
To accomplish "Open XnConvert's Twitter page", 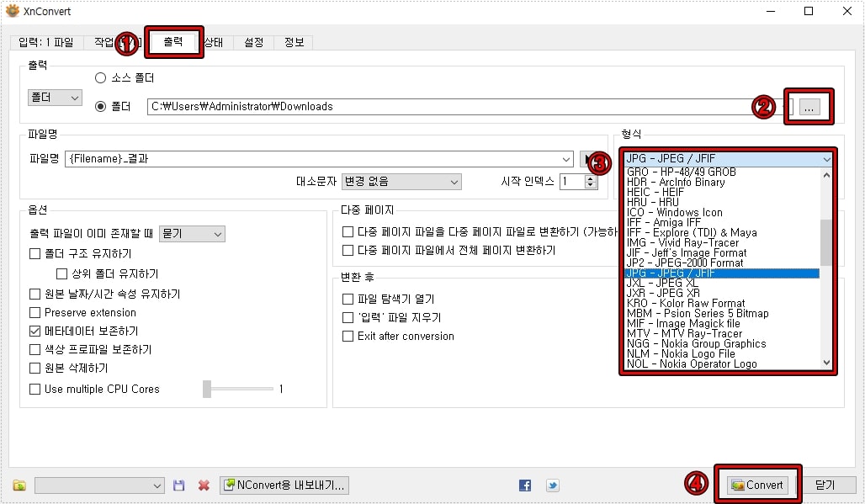I will point(552,485).
